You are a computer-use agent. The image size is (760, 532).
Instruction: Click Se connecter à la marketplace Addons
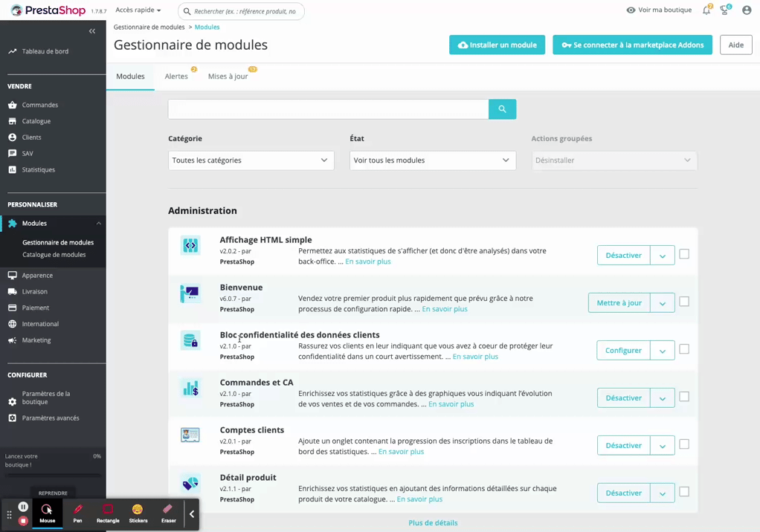633,45
